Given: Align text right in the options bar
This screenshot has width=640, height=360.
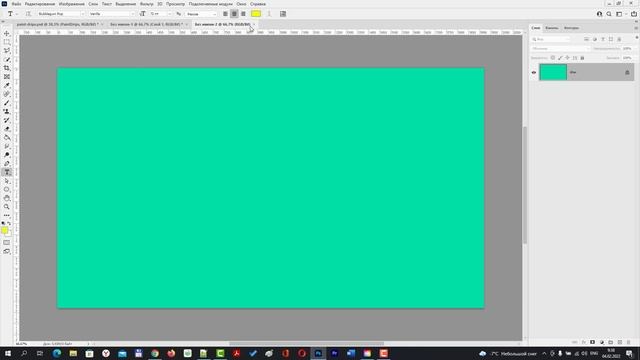Looking at the screenshot, I should [x=243, y=14].
